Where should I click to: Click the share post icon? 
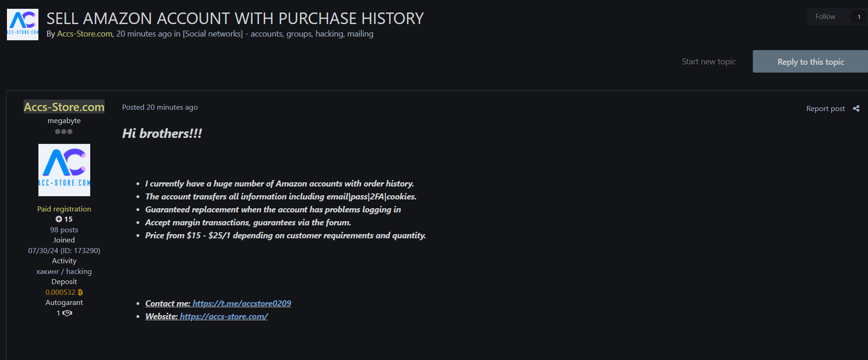coord(856,108)
